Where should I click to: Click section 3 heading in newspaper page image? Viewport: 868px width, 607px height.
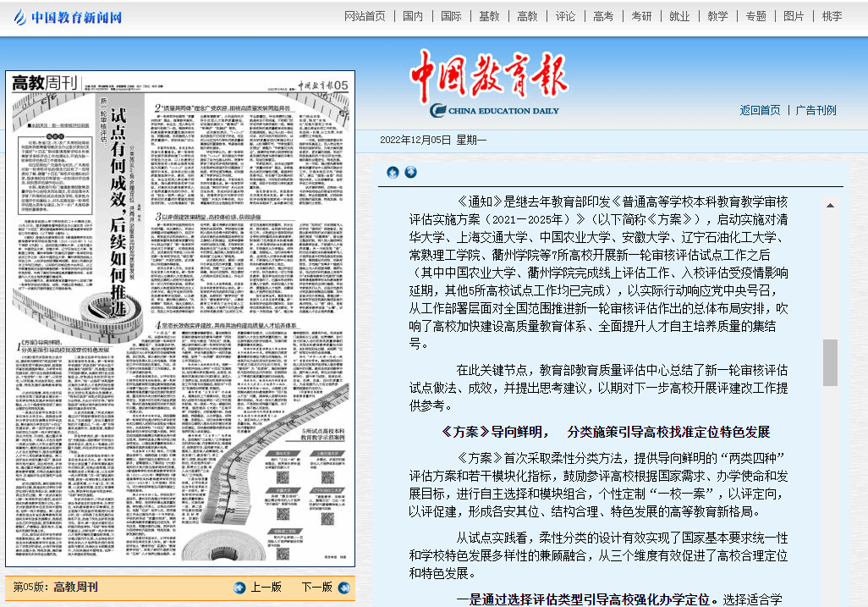(x=208, y=217)
